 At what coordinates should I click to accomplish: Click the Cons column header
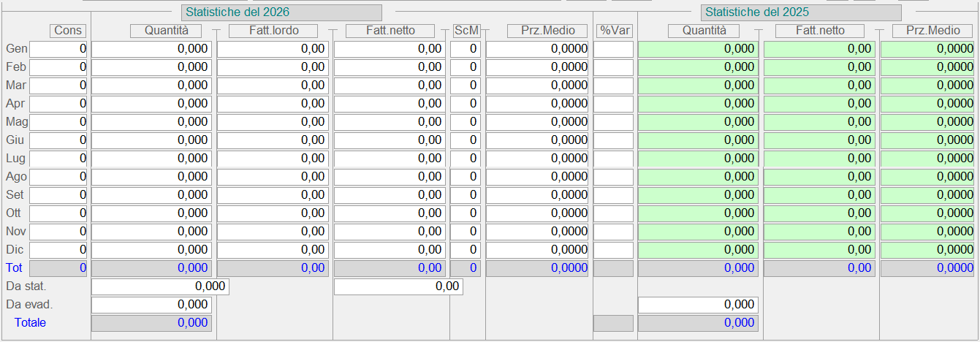tap(68, 31)
